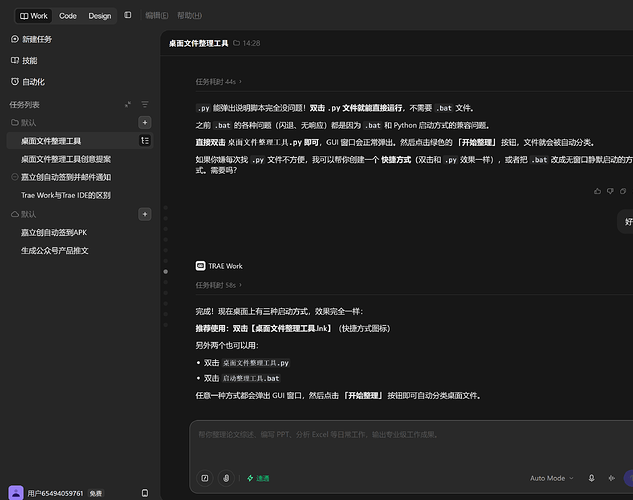Viewport: 633px width, 500px height.
Task: Click the TRAE Work avatar icon
Action: [200, 266]
